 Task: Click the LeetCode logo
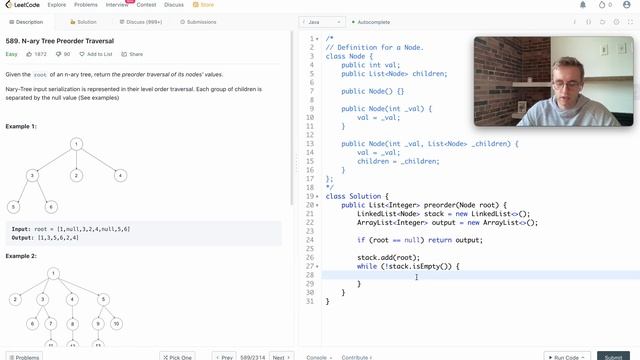22,4
